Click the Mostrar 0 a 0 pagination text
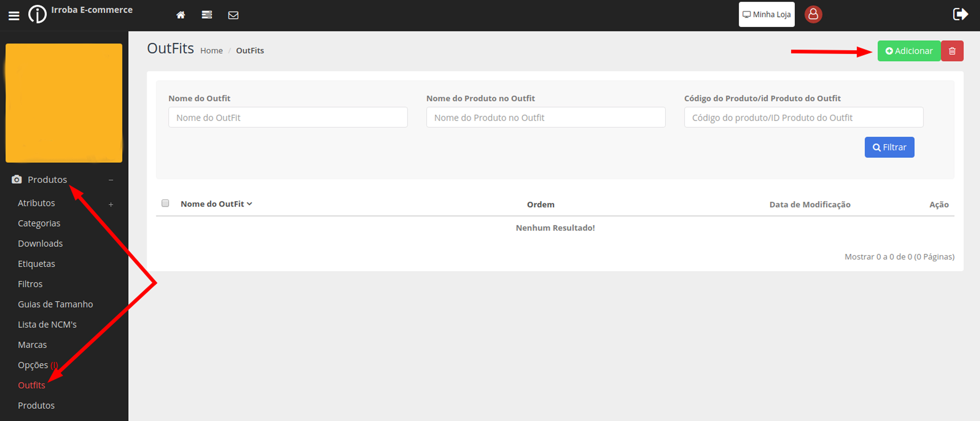The width and height of the screenshot is (980, 421). click(x=899, y=257)
